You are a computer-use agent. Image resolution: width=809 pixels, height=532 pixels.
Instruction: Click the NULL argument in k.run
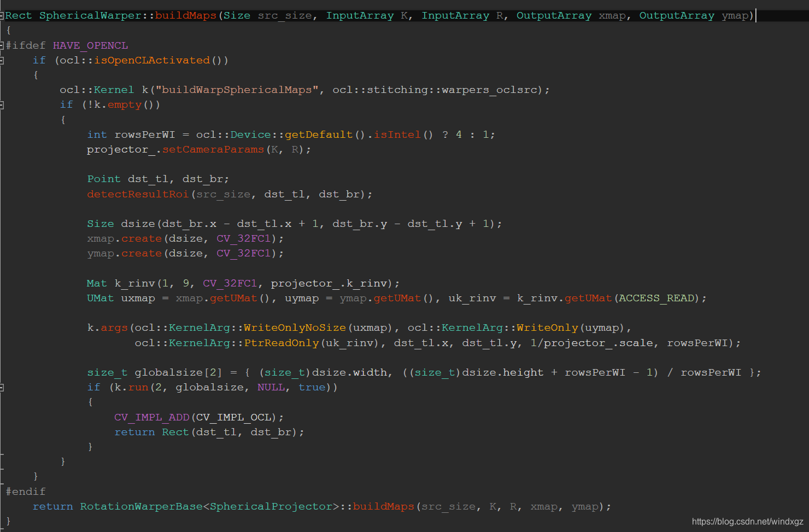[271, 387]
